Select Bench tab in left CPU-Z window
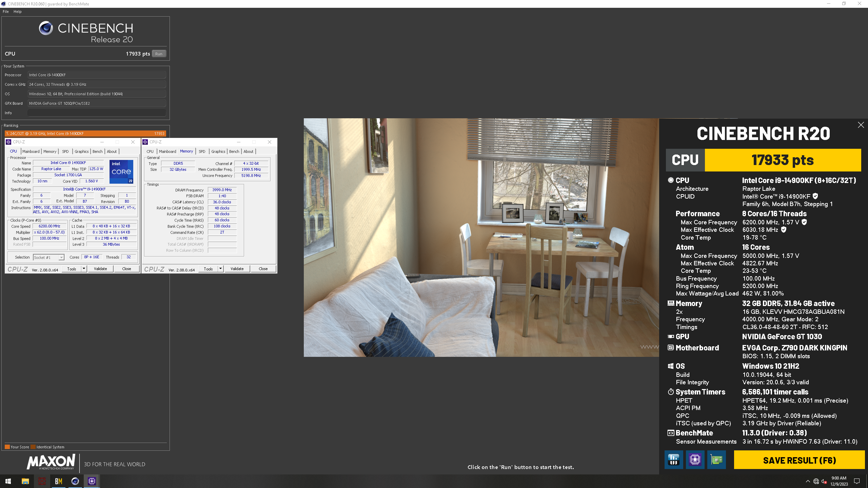This screenshot has height=488, width=868. [98, 151]
